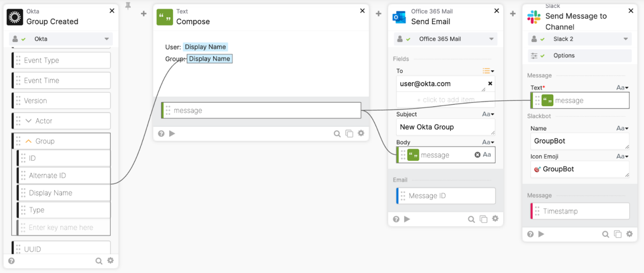Click the search icon on the Slack card

point(606,234)
